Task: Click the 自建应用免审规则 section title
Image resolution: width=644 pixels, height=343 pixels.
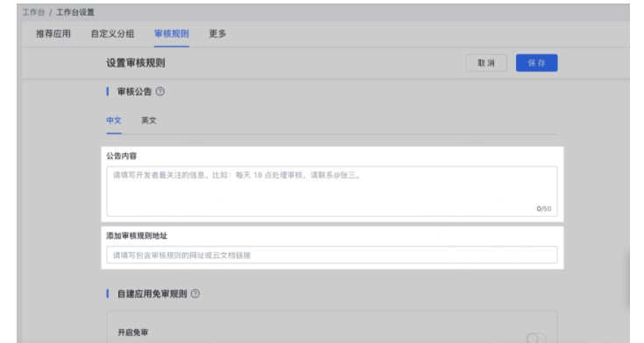Action: coord(152,294)
